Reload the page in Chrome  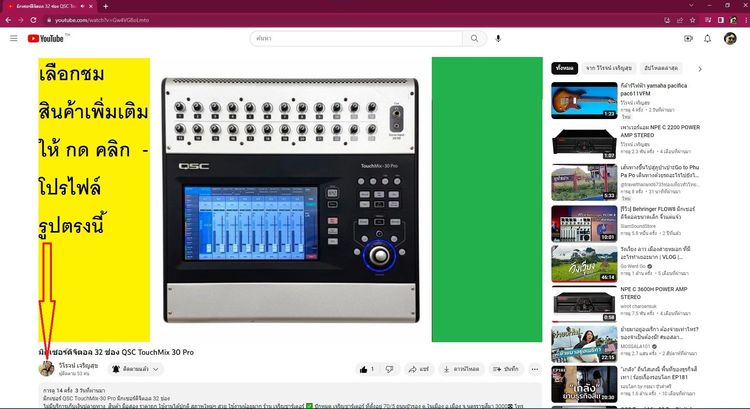click(33, 20)
